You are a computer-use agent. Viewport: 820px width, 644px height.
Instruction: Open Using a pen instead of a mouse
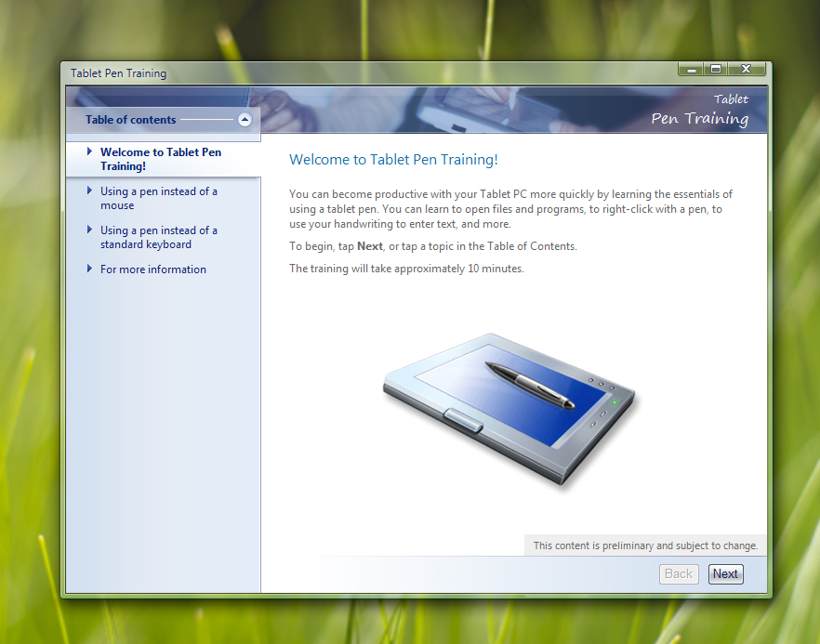(x=158, y=198)
